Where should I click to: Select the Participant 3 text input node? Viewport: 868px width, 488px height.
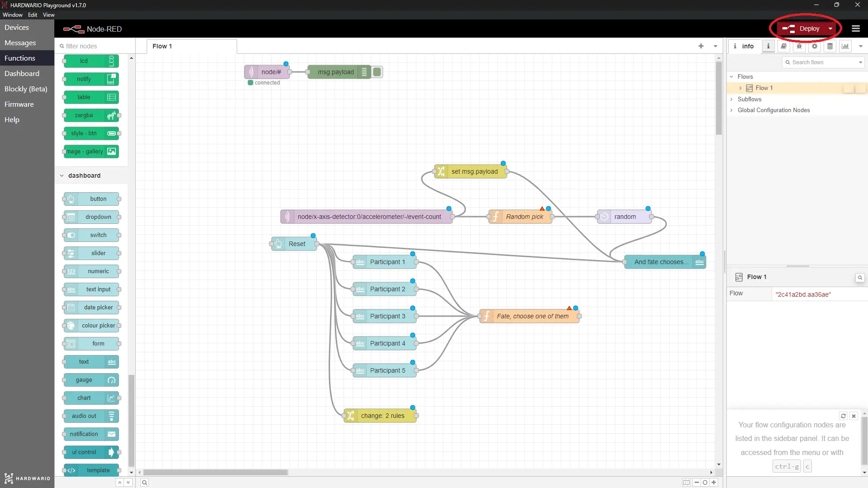coord(384,316)
